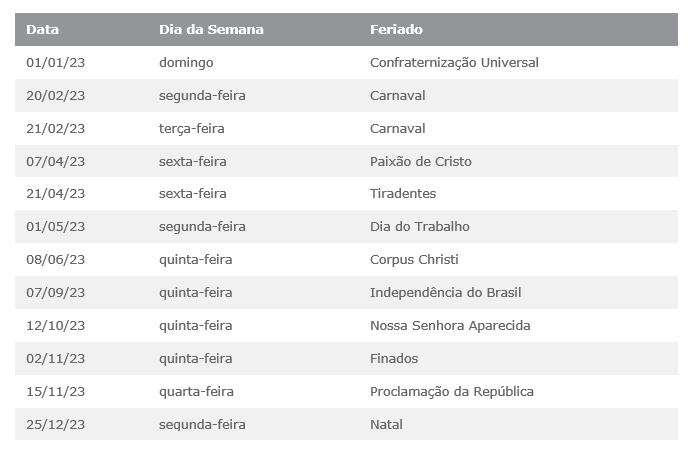Screen dimensions: 691x455
Task: Select the Corpus Christi holiday cell
Action: [414, 260]
